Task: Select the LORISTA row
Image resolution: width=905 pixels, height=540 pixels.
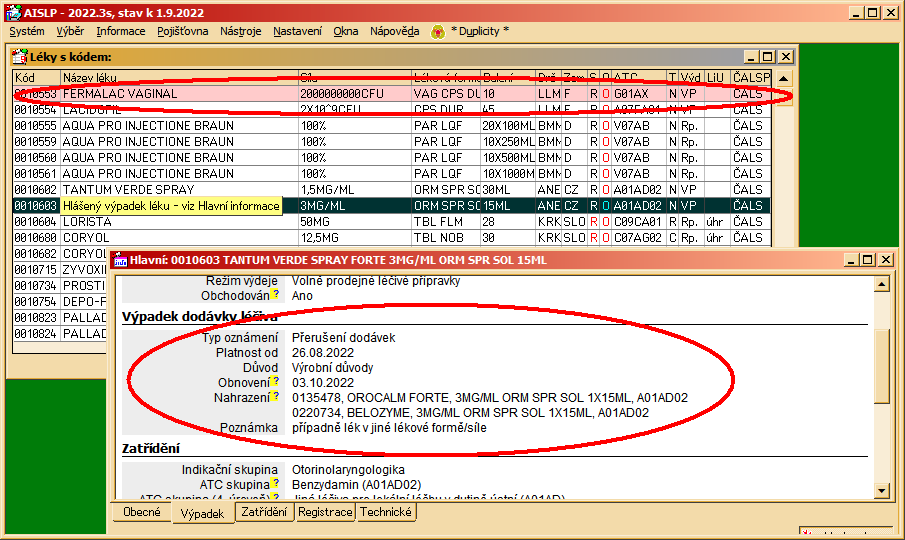Action: (x=391, y=222)
